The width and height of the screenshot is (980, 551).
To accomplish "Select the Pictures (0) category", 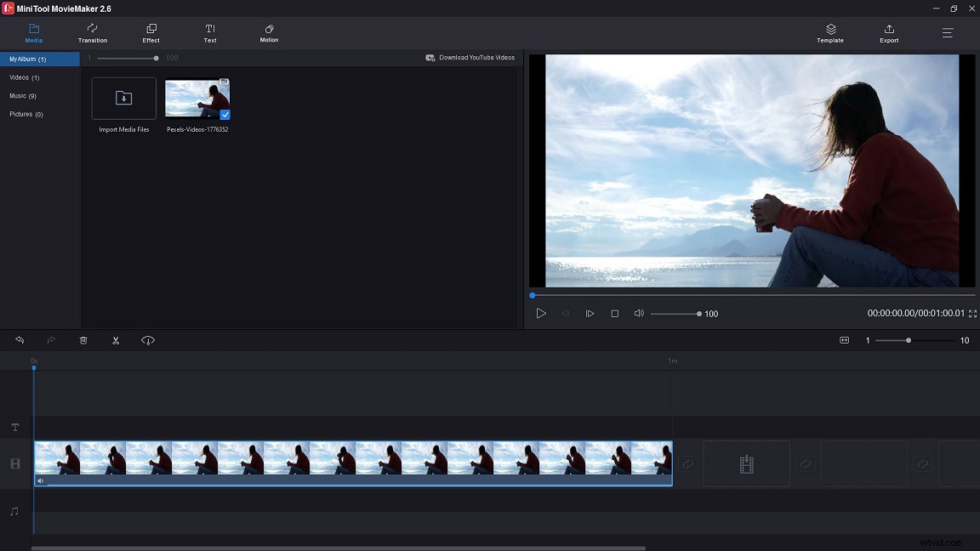I will [26, 114].
